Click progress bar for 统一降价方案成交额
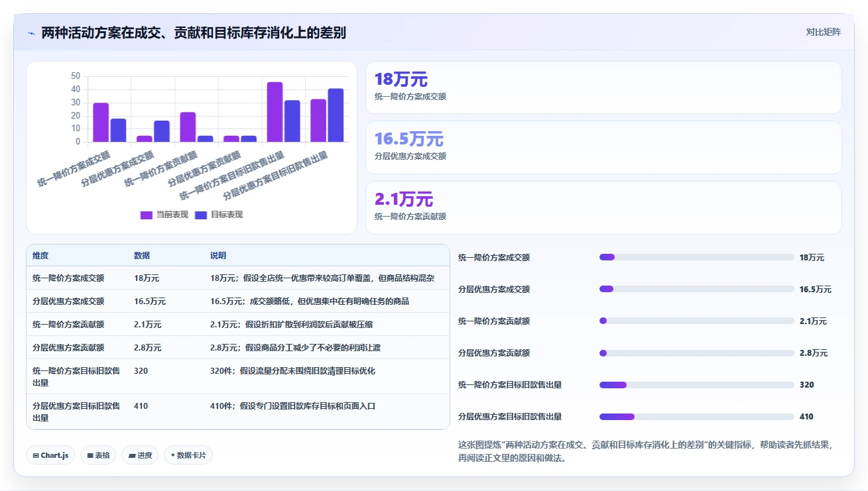 pyautogui.click(x=696, y=257)
